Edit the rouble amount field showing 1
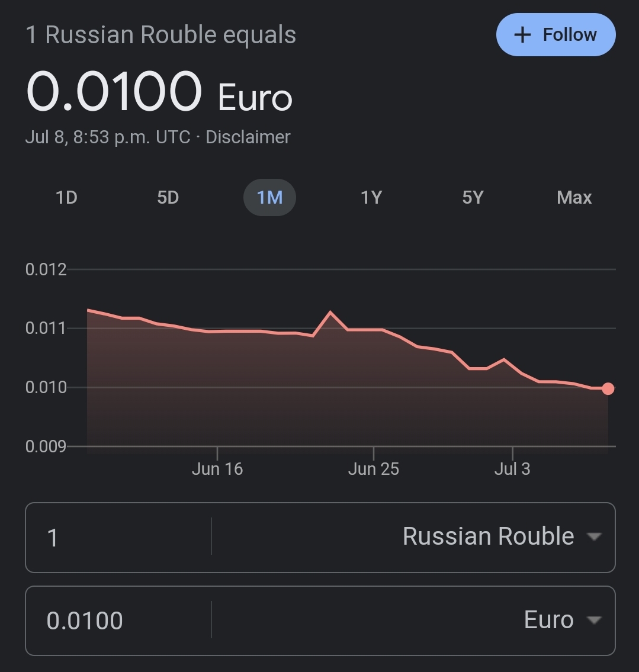 [x=118, y=537]
